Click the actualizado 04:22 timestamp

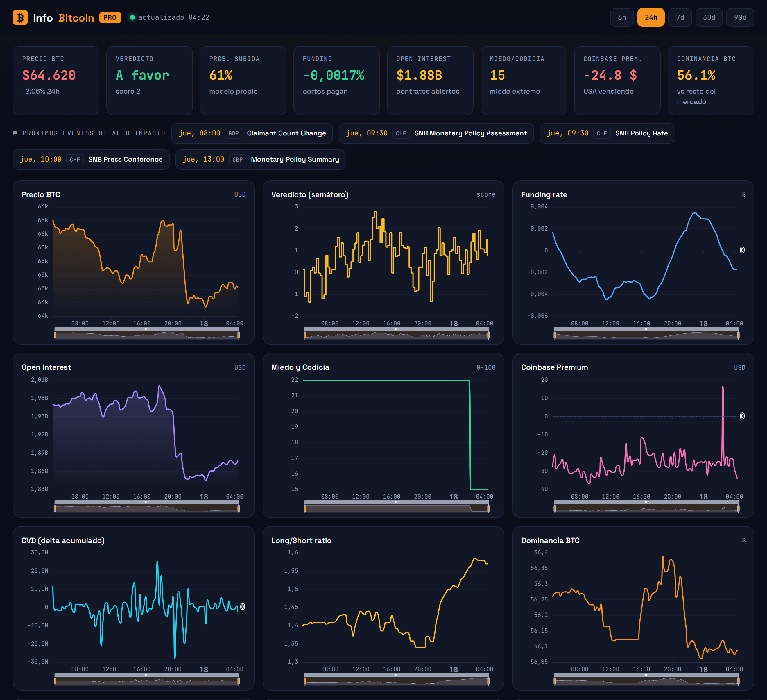(x=173, y=17)
